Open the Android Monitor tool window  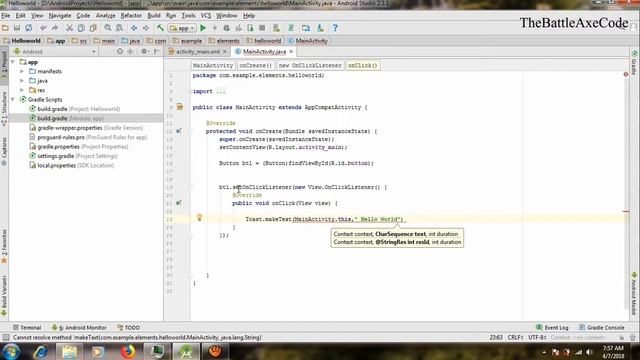[x=79, y=327]
